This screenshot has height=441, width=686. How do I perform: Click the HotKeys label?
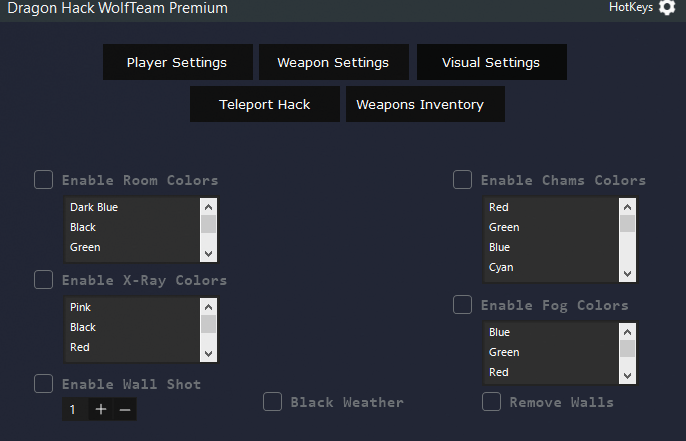pyautogui.click(x=631, y=7)
